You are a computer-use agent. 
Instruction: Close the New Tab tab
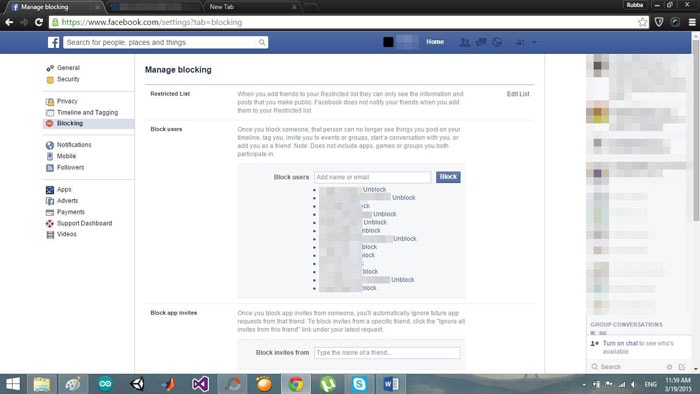(x=294, y=7)
